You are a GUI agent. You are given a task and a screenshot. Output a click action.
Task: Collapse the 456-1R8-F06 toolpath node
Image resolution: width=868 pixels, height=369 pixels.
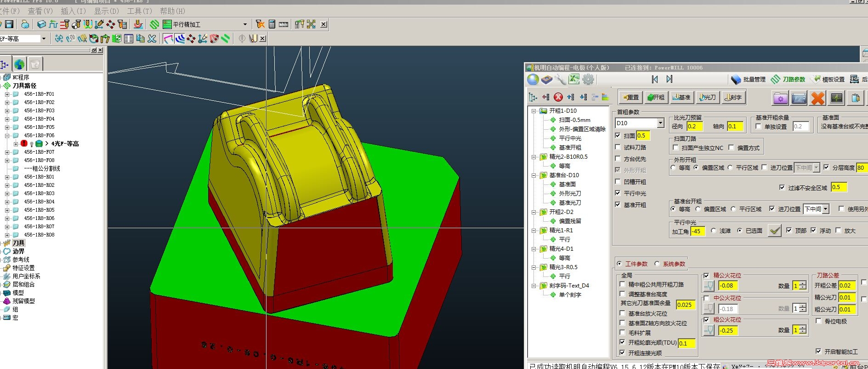(x=7, y=135)
